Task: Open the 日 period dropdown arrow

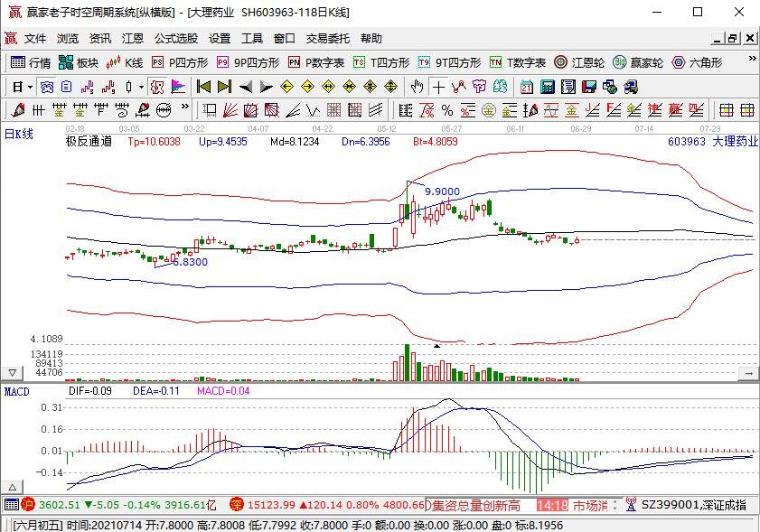Action: tap(30, 88)
